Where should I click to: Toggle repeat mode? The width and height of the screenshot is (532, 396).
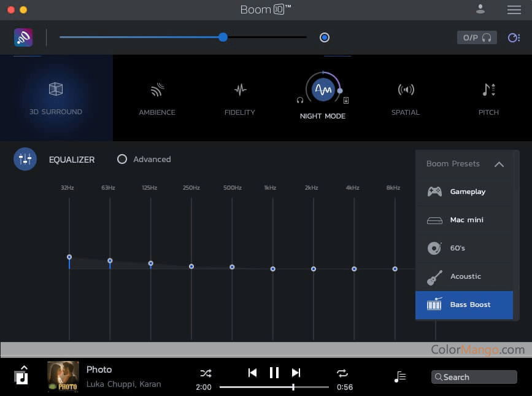(x=342, y=373)
